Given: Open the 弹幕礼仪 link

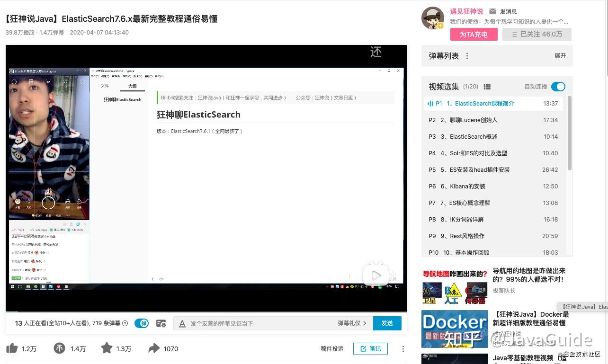Looking at the screenshot, I should 352,323.
